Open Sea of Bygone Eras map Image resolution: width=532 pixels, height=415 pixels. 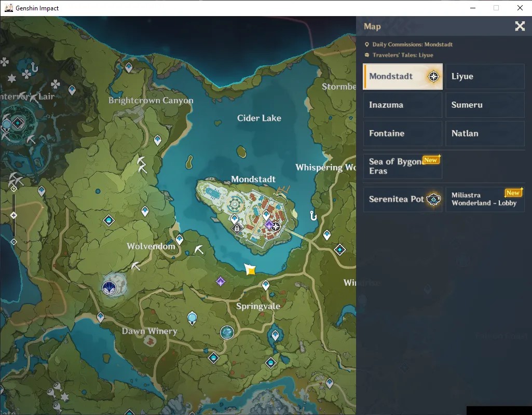[x=403, y=166]
